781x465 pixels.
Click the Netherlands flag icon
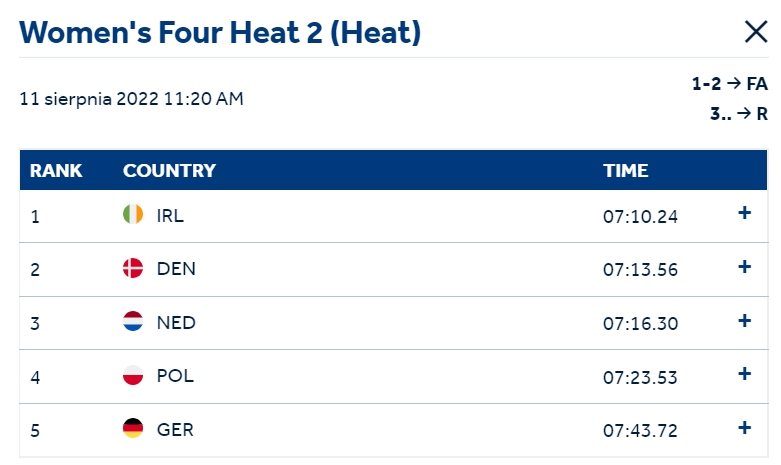click(133, 321)
